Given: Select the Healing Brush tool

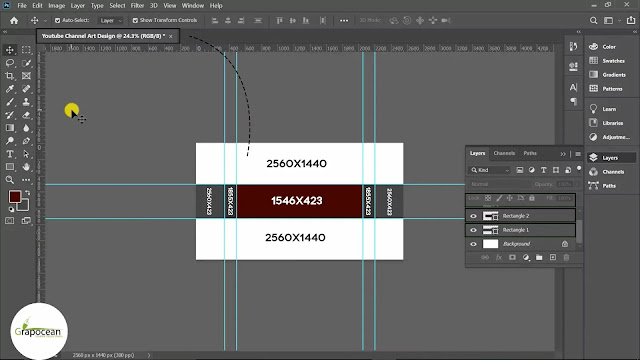Looking at the screenshot, I should coord(26,89).
